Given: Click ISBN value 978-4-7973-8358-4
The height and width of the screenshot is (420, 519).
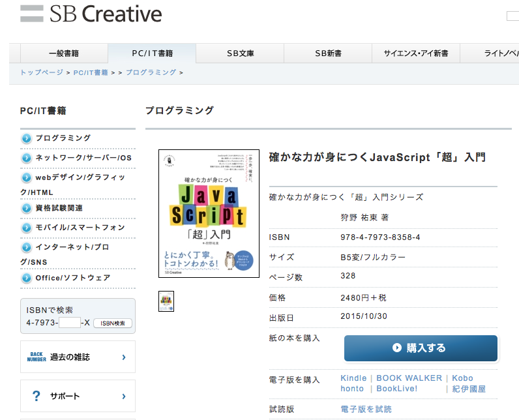Looking at the screenshot, I should point(380,237).
